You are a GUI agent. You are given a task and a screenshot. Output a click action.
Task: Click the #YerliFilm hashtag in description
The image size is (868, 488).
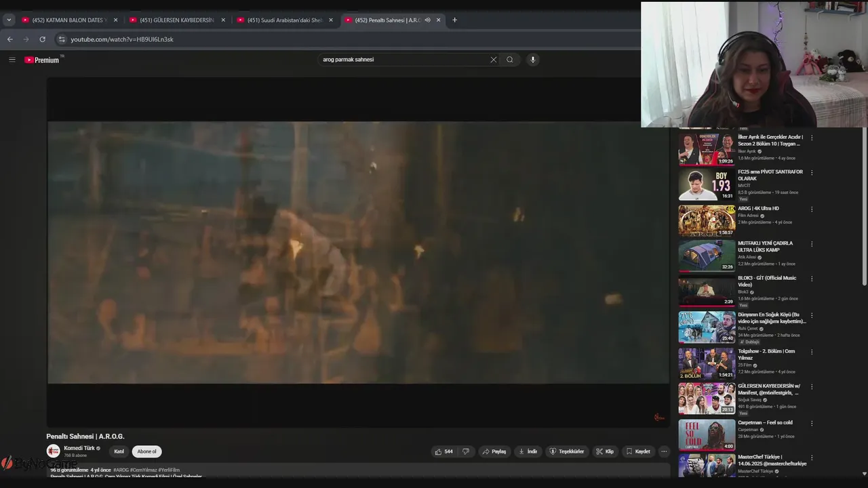tap(169, 470)
